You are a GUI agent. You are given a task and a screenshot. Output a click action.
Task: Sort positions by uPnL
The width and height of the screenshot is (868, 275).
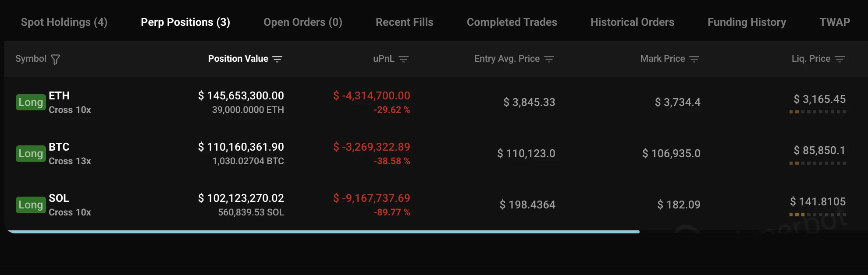coord(404,59)
